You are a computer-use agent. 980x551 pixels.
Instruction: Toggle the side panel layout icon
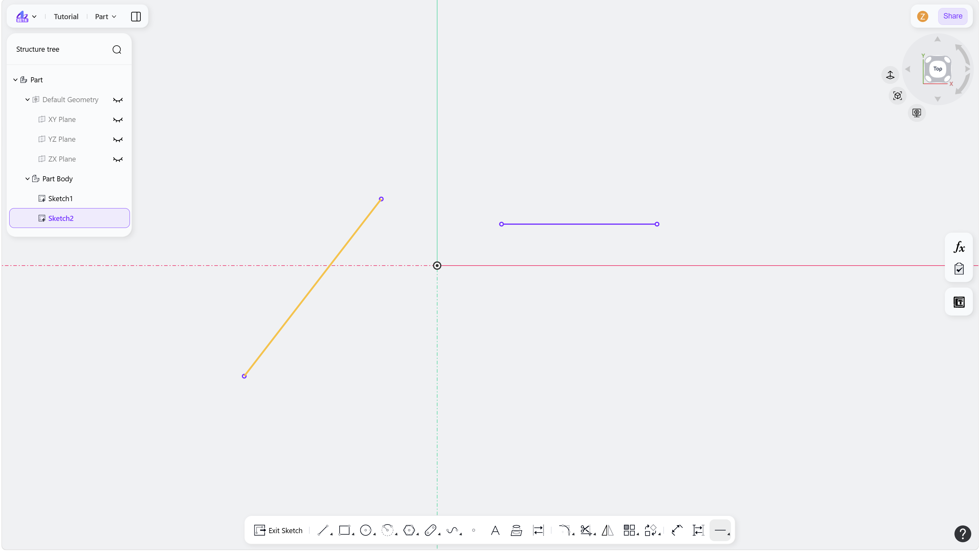136,16
